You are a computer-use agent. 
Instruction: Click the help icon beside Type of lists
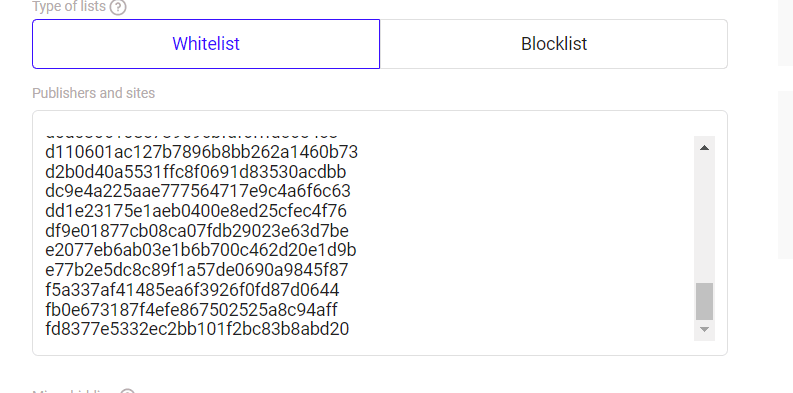click(x=118, y=7)
